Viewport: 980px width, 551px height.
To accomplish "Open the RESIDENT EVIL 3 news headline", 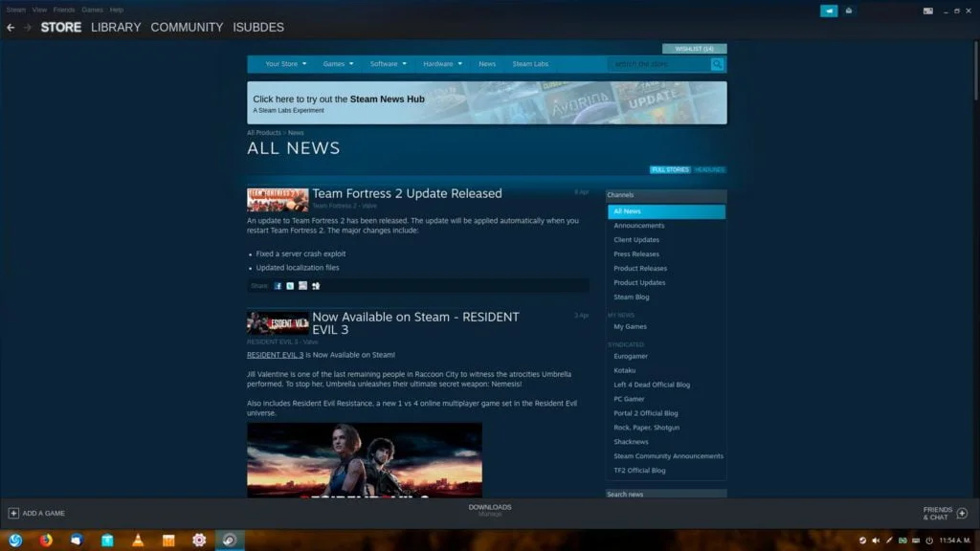I will pyautogui.click(x=415, y=323).
